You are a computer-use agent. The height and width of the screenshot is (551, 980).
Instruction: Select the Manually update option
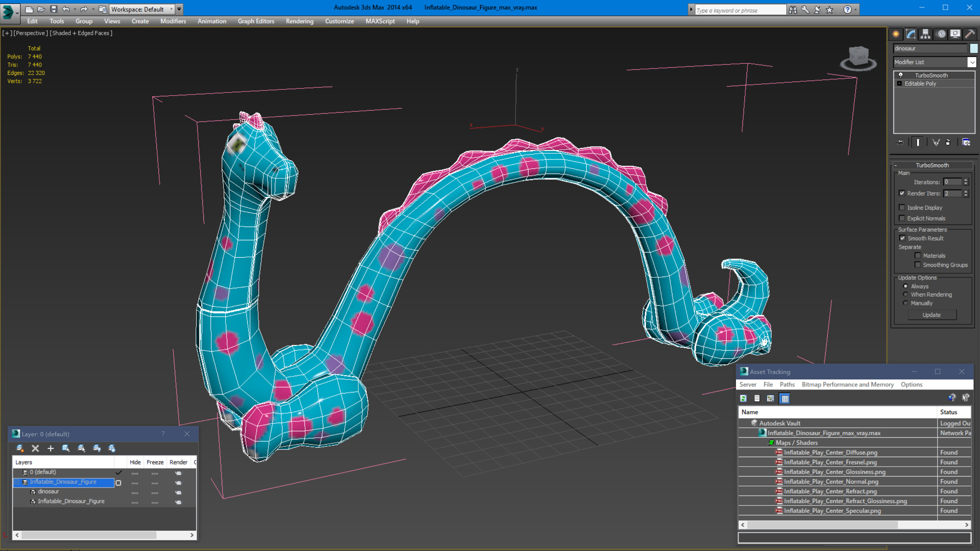point(905,303)
